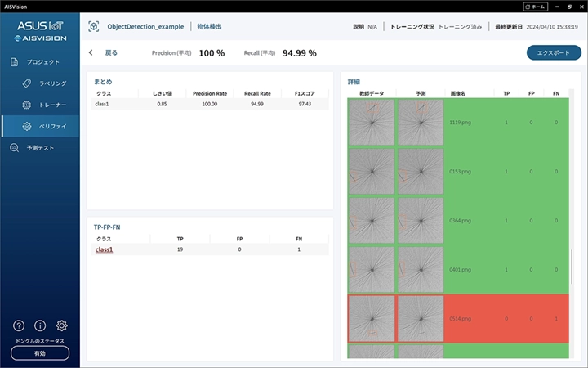Image resolution: width=588 pixels, height=368 pixels.
Task: Click threshold value 0.85
Action: tap(162, 104)
